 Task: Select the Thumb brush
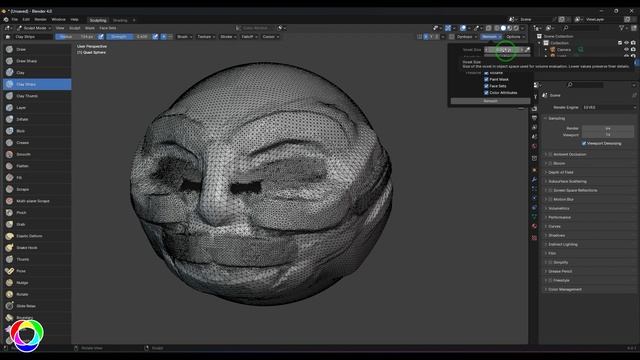click(37, 260)
